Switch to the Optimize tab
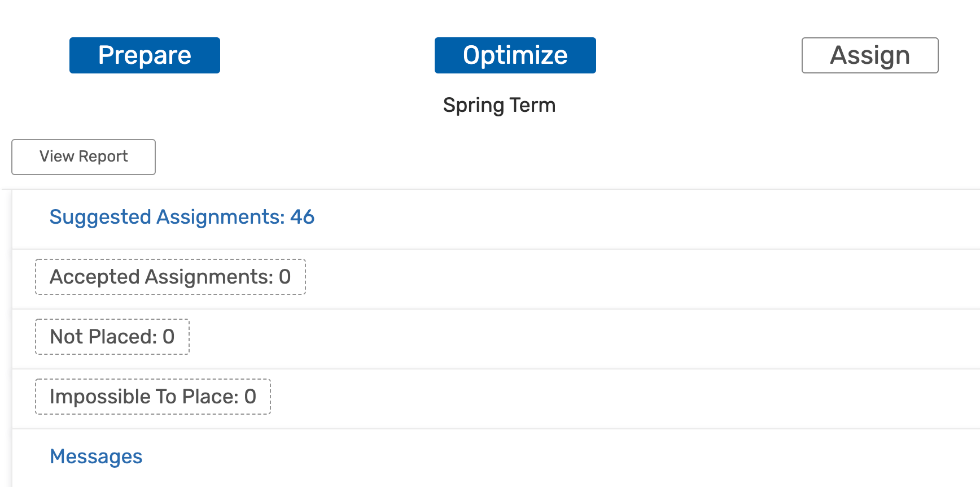The width and height of the screenshot is (980, 487). (x=515, y=55)
